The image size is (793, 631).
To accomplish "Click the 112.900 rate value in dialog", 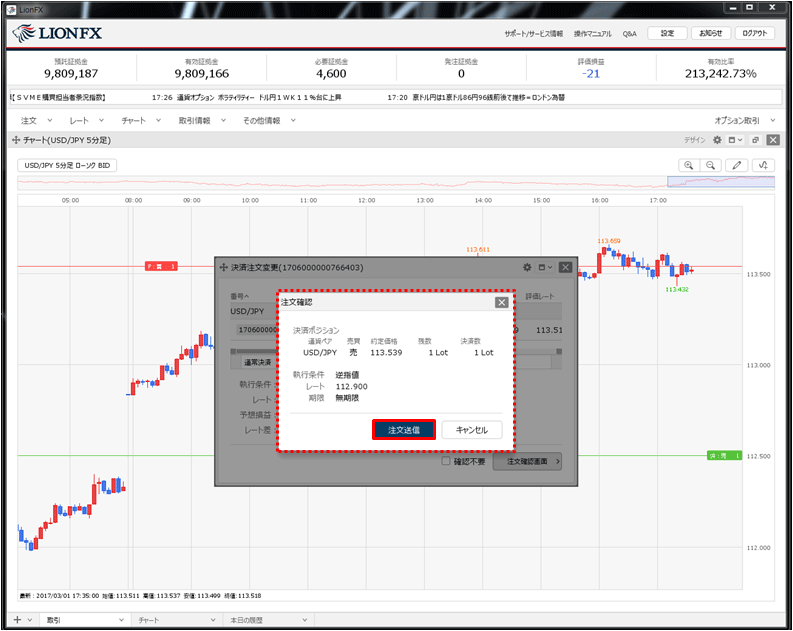I will (x=351, y=386).
